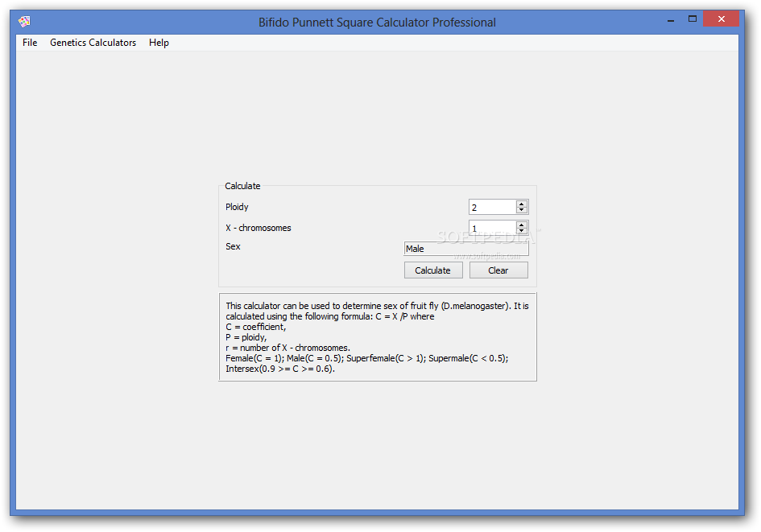
Task: Click the Clear button
Action: (x=498, y=270)
